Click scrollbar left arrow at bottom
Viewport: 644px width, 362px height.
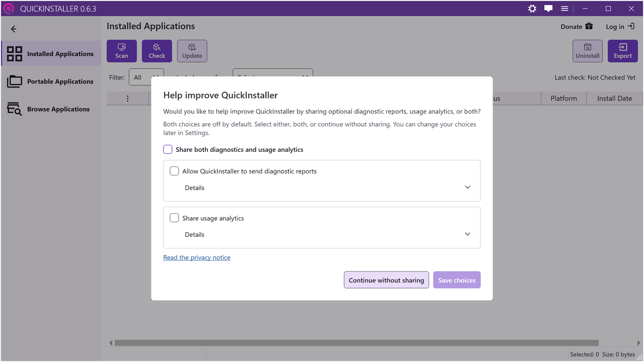click(111, 343)
